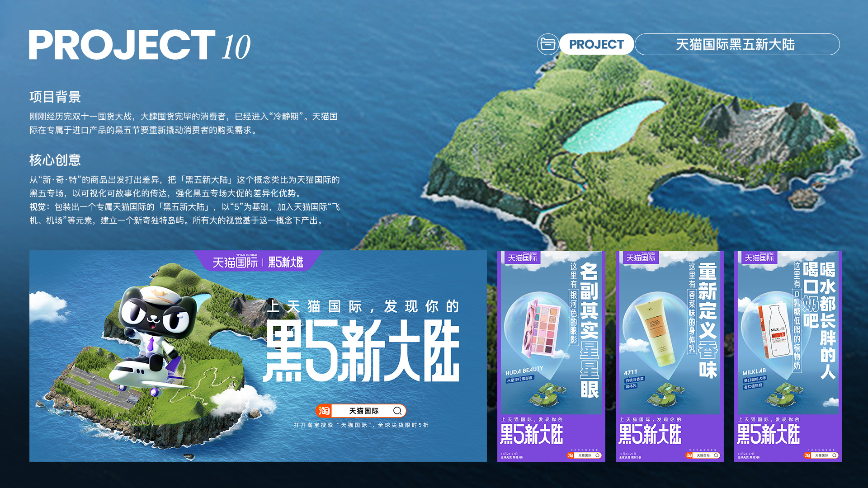Click 黑5新大陆 title on MILKLAB poster footer

pos(769,435)
